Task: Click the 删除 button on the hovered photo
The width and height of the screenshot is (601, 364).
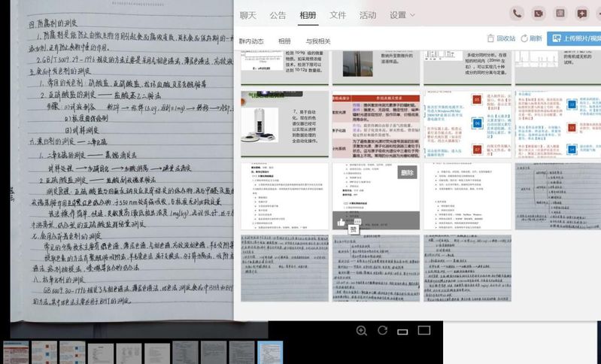Action: coord(407,173)
